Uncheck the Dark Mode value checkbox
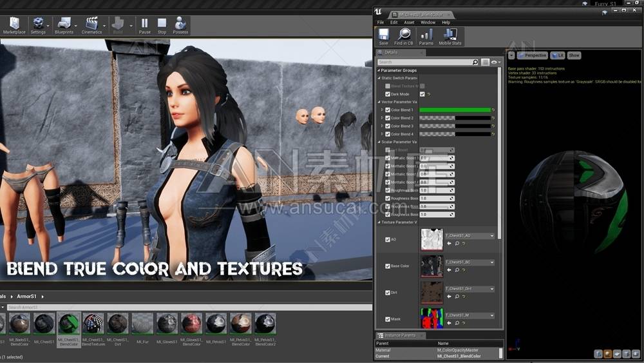The height and width of the screenshot is (363, 644). pos(422,94)
